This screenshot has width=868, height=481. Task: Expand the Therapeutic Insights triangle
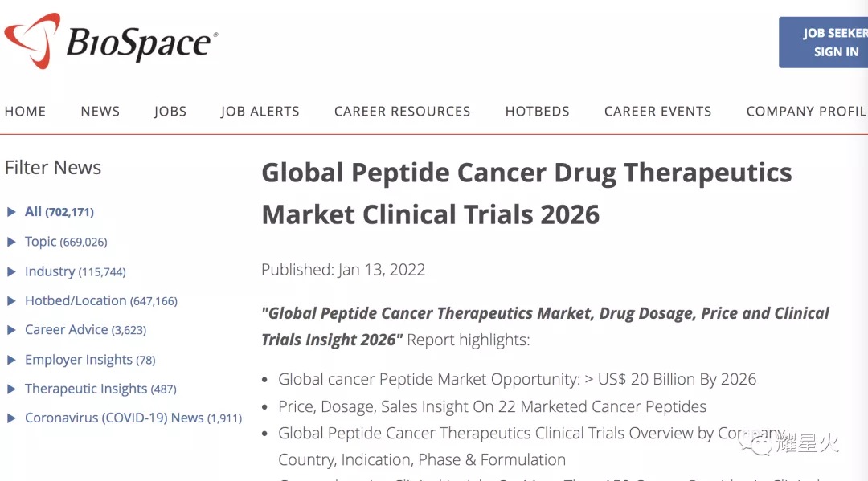[x=10, y=389]
